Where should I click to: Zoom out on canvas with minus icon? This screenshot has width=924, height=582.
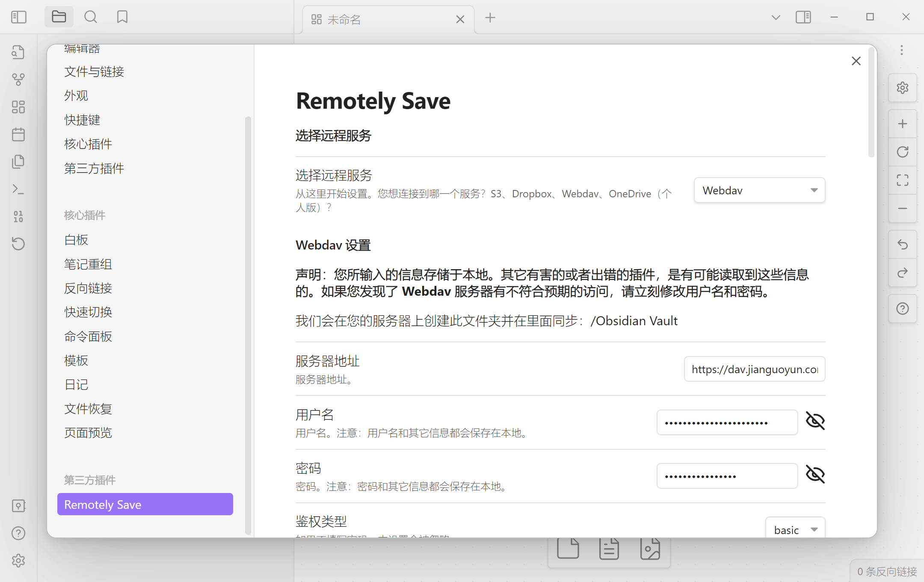[903, 208]
